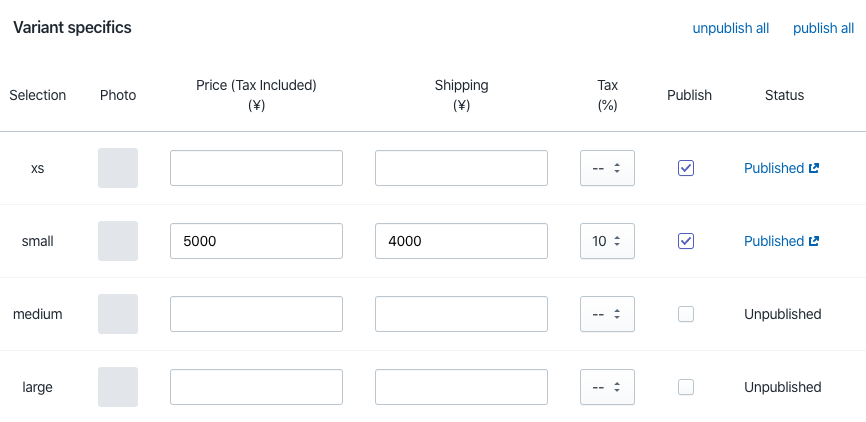Click photo placeholder for medium variant
The width and height of the screenshot is (866, 422).
click(118, 314)
